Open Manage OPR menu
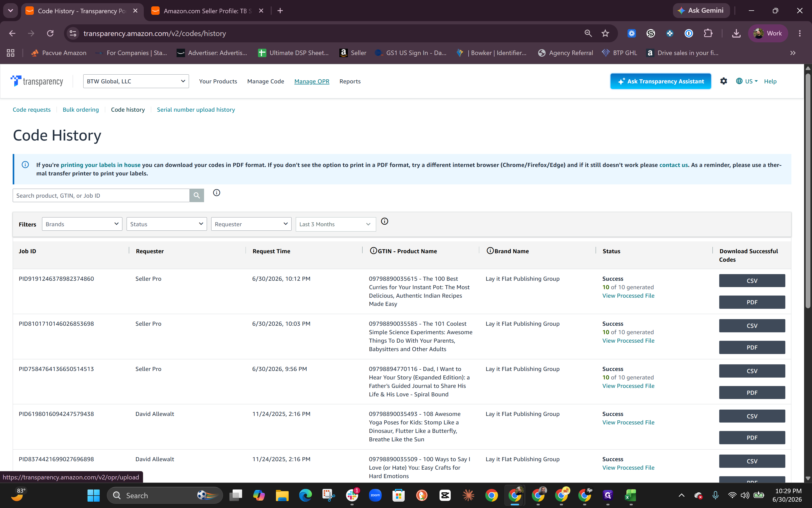The height and width of the screenshot is (508, 812). pyautogui.click(x=312, y=81)
